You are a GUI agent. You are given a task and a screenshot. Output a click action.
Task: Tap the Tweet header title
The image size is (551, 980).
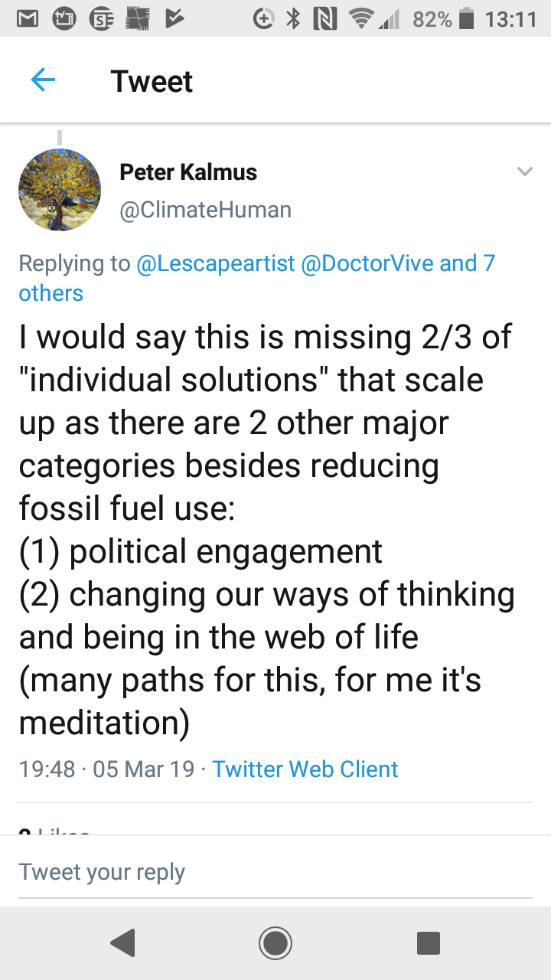click(x=152, y=81)
